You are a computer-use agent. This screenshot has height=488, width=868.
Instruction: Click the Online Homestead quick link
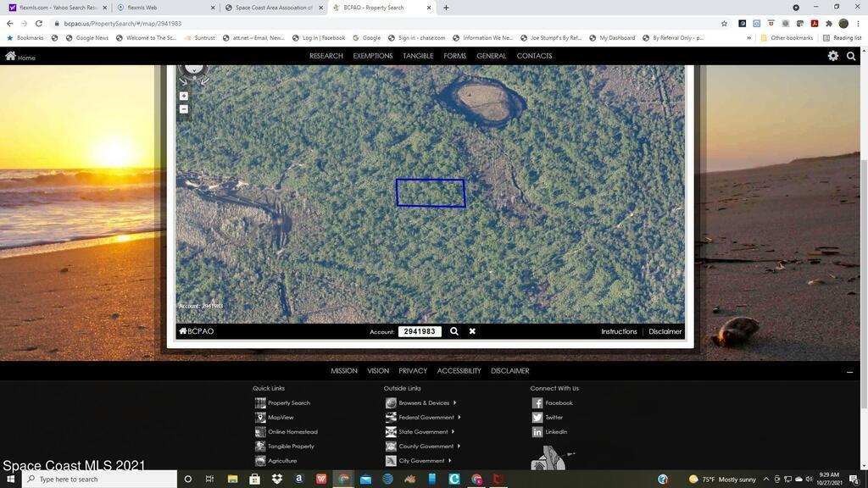click(x=292, y=432)
